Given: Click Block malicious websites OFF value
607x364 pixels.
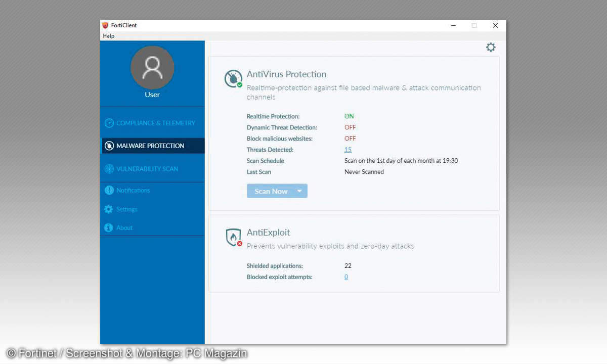Looking at the screenshot, I should pyautogui.click(x=350, y=139).
